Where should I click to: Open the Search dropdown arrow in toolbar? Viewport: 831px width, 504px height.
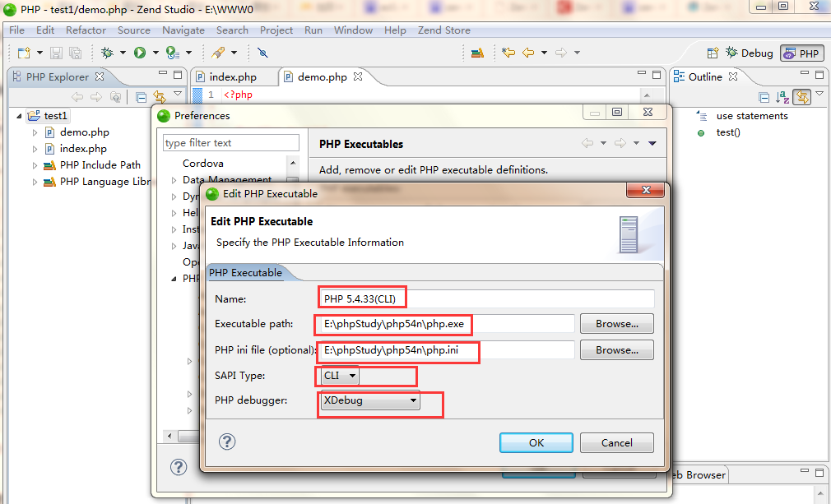click(x=234, y=53)
